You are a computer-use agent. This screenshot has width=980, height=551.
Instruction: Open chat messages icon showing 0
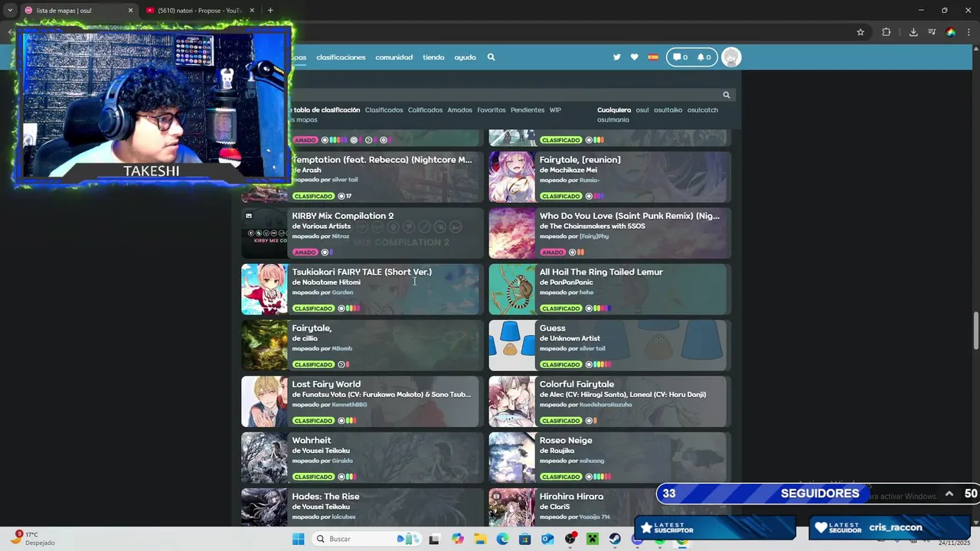(679, 57)
